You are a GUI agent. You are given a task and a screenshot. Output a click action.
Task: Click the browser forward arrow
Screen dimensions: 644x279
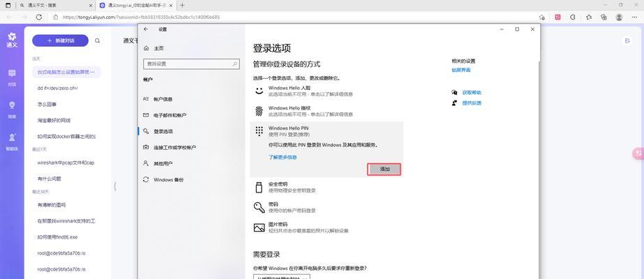24,17
